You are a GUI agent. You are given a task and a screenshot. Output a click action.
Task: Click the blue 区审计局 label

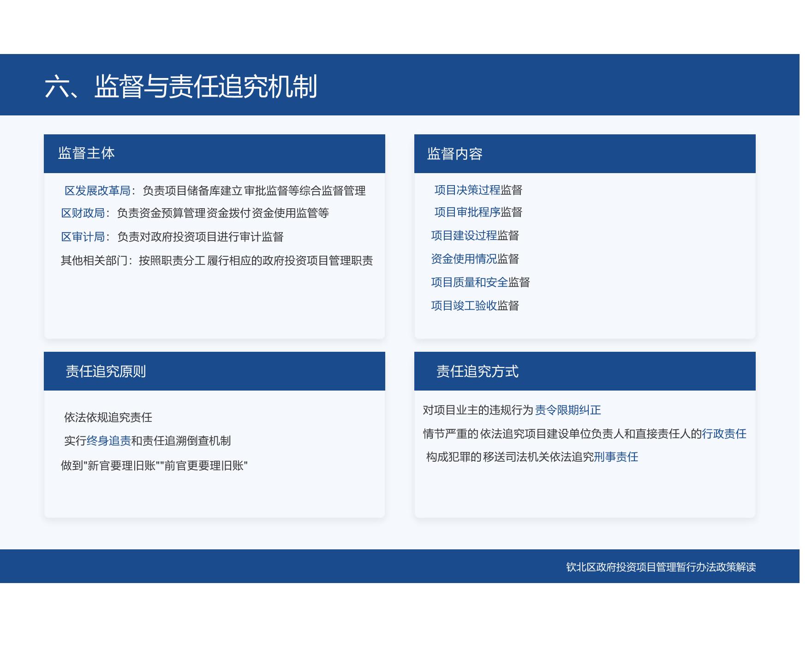click(x=83, y=237)
